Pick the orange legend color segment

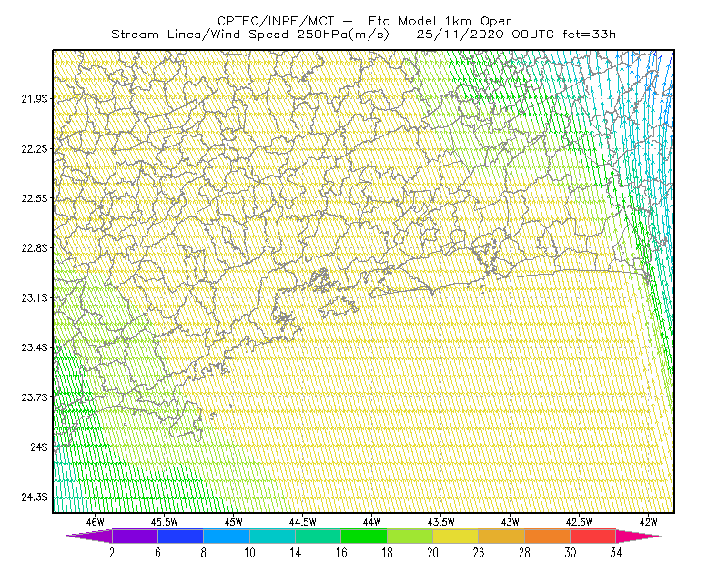pyautogui.click(x=548, y=536)
